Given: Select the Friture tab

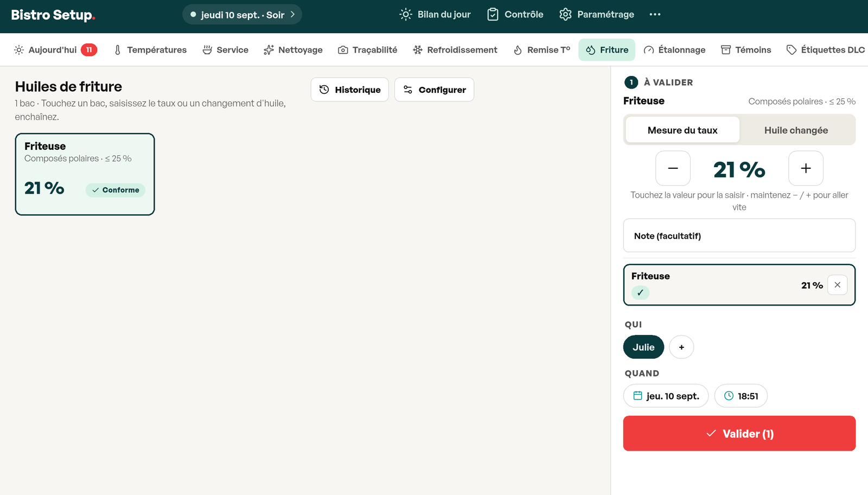Looking at the screenshot, I should click(607, 50).
